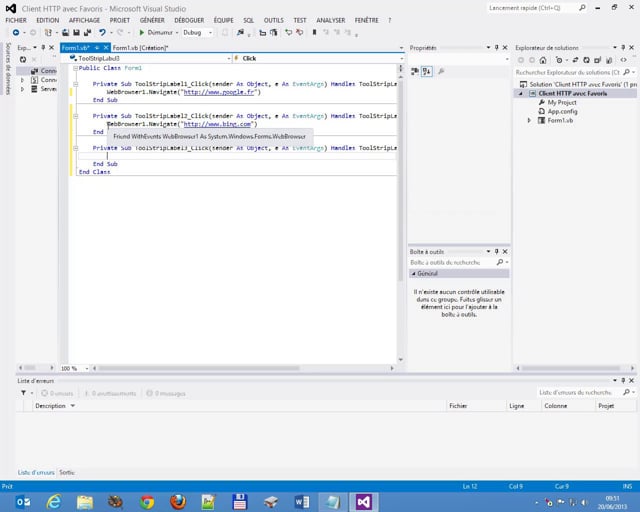Image resolution: width=640 pixels, height=512 pixels.
Task: Click the alphabetical sort icon in Propriétés
Action: click(x=427, y=71)
